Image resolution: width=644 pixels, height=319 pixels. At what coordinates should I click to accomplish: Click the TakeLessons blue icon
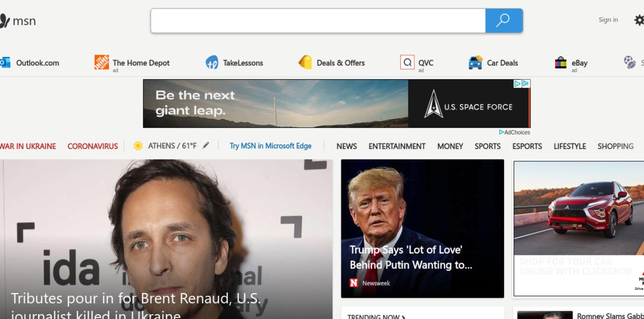(212, 63)
